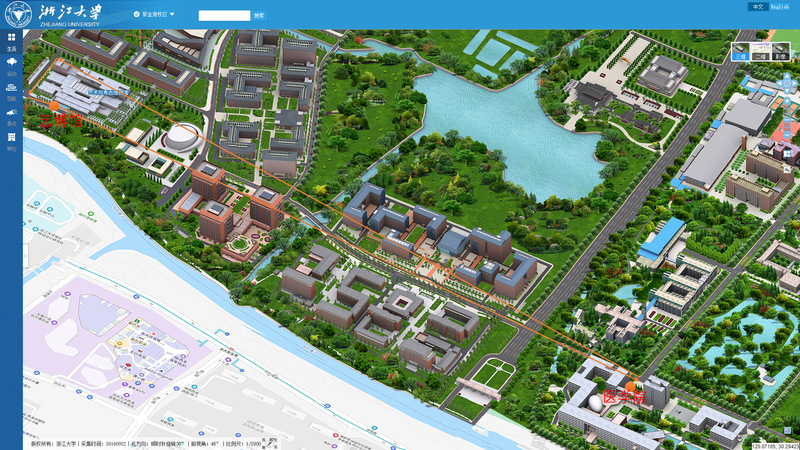Screen dimensions: 800x450
Task: Click the 医学院 label on the map
Action: click(x=625, y=397)
